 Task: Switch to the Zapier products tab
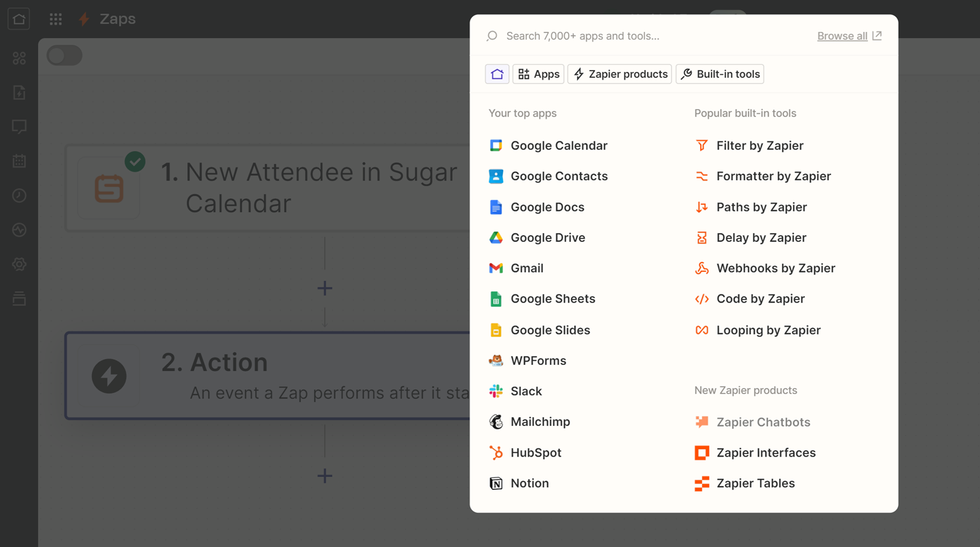point(620,74)
